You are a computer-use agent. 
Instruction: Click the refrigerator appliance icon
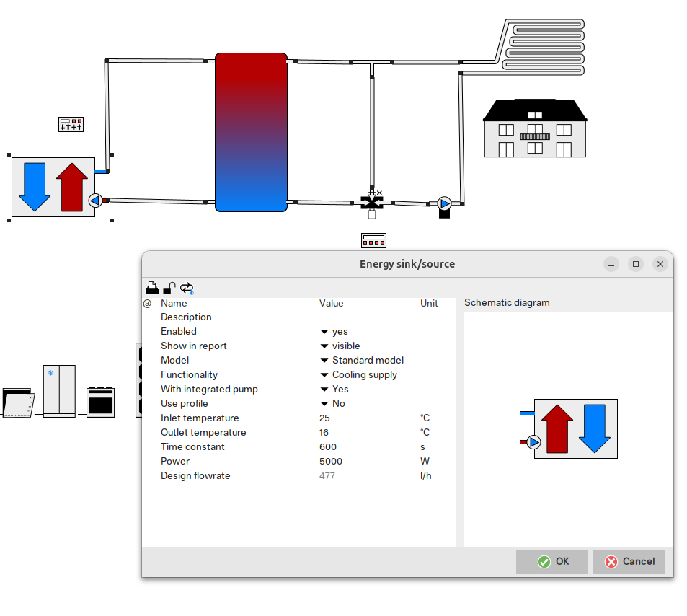(x=59, y=390)
